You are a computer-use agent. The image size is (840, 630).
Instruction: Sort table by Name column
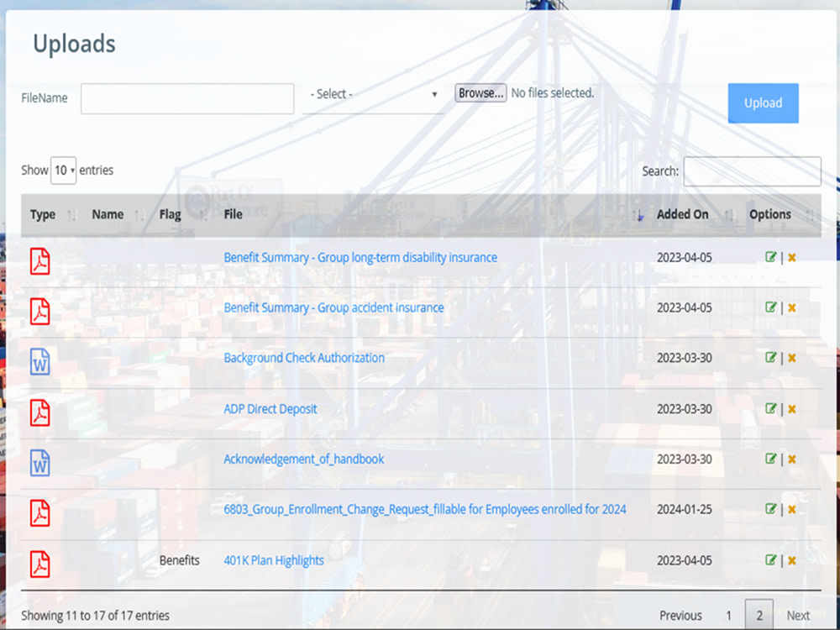point(118,215)
